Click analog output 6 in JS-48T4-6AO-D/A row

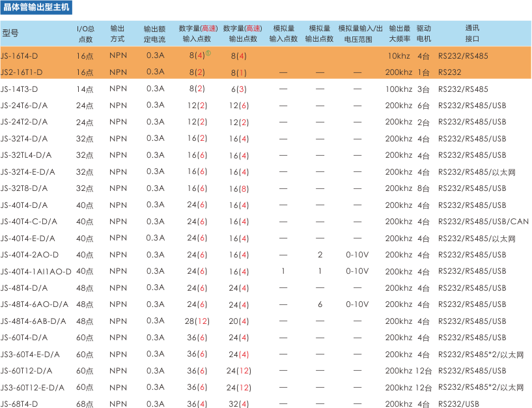pos(320,304)
